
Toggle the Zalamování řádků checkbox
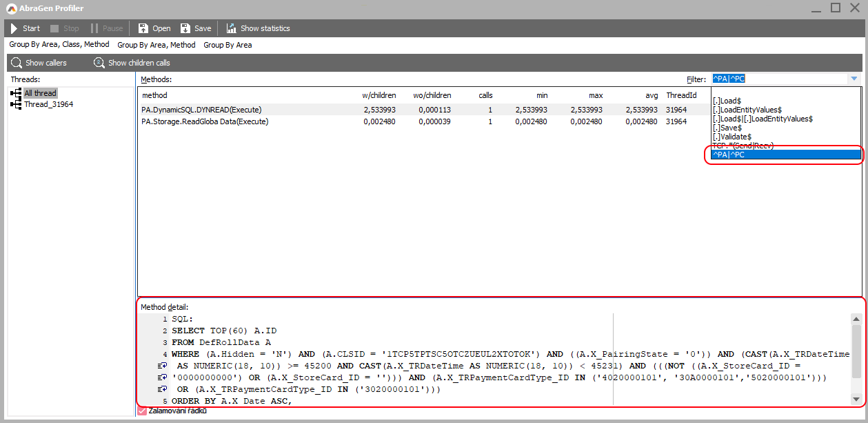(143, 411)
